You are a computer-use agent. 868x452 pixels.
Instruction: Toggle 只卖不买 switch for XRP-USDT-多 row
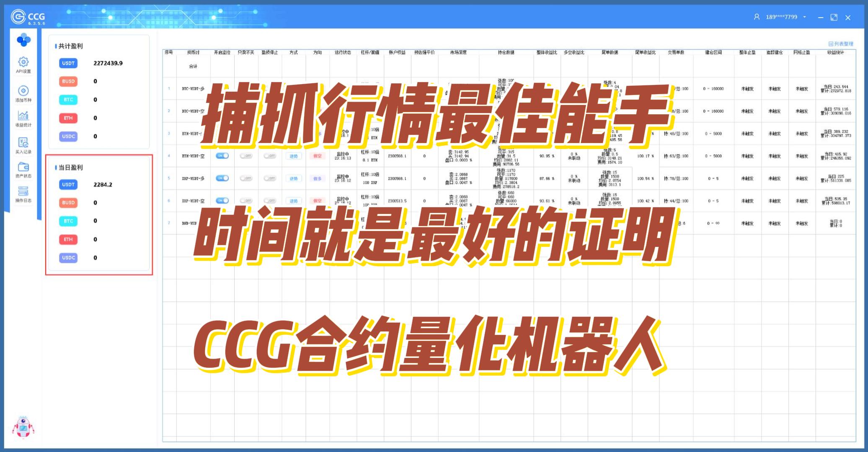click(246, 178)
